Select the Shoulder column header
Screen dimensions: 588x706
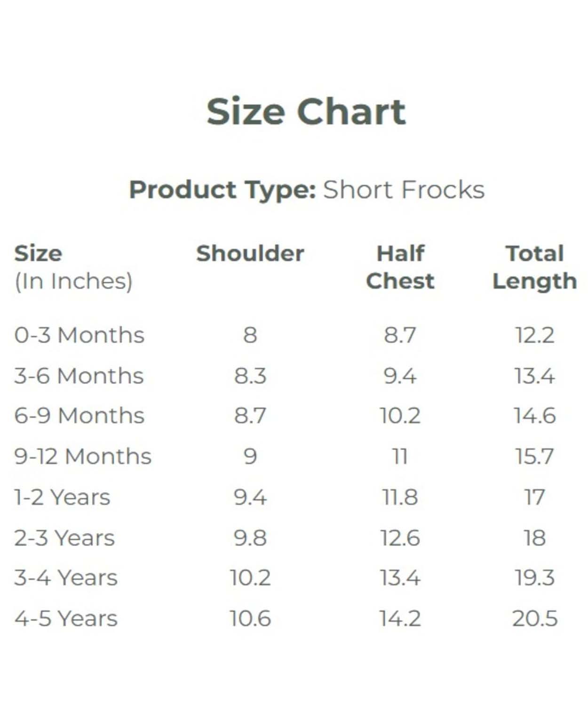(250, 253)
